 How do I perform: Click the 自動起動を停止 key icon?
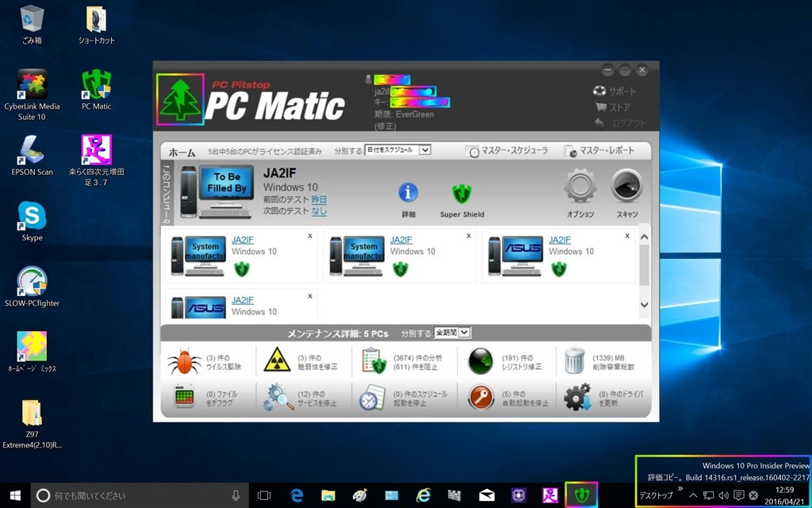pyautogui.click(x=481, y=398)
